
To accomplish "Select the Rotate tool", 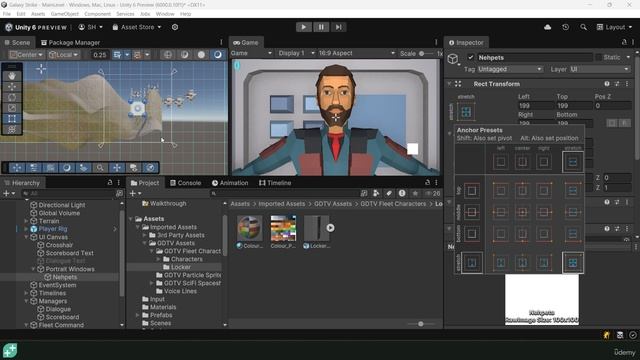I will click(12, 97).
